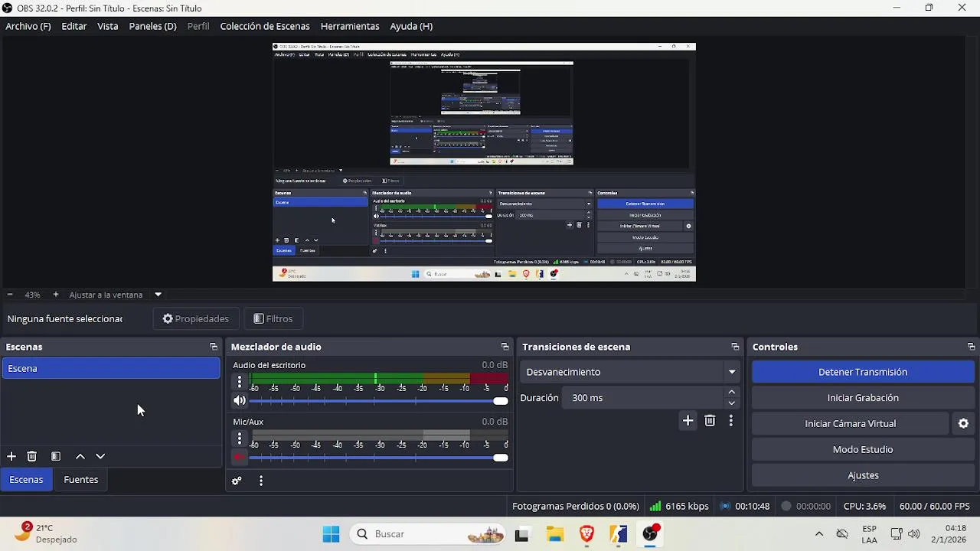The height and width of the screenshot is (551, 980).
Task: Show hidden system tray icons
Action: [x=818, y=533]
